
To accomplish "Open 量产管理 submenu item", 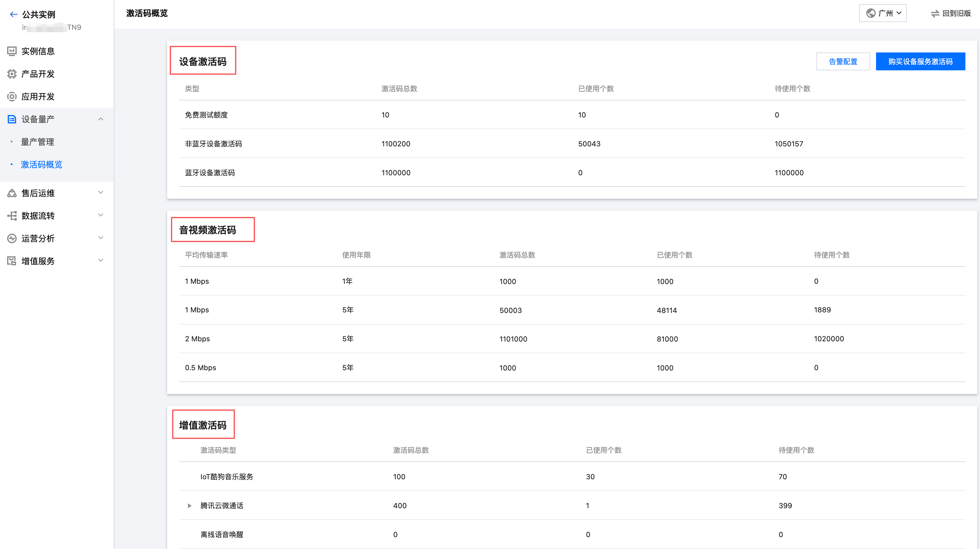I will click(x=37, y=142).
